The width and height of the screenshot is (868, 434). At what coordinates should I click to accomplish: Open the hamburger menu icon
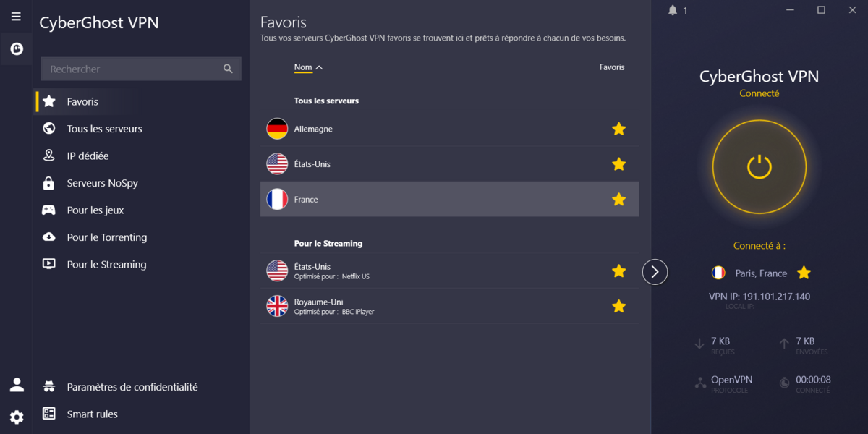pos(16,17)
